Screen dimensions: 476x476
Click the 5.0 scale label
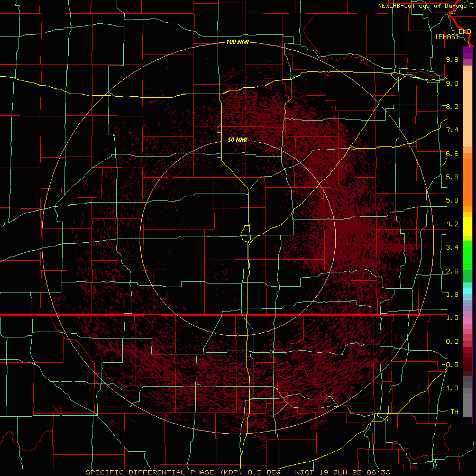[x=452, y=200]
